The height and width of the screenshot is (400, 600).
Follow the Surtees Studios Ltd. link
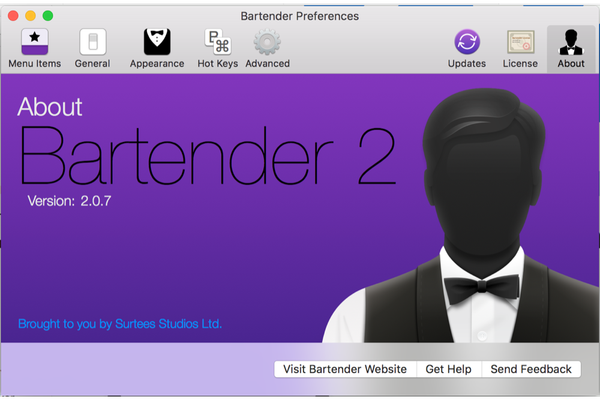click(120, 324)
